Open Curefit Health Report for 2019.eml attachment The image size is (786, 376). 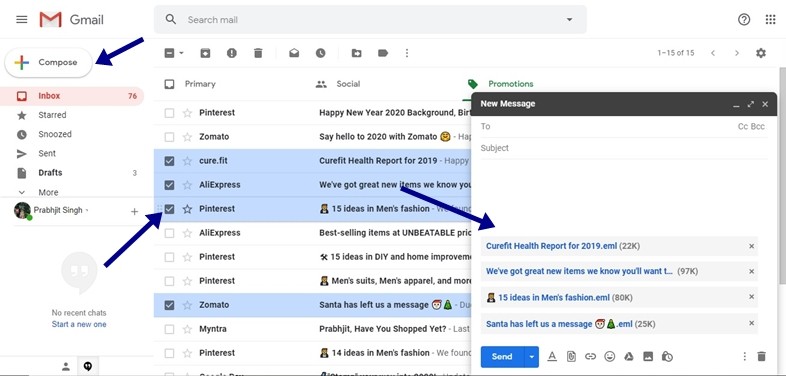coord(551,246)
